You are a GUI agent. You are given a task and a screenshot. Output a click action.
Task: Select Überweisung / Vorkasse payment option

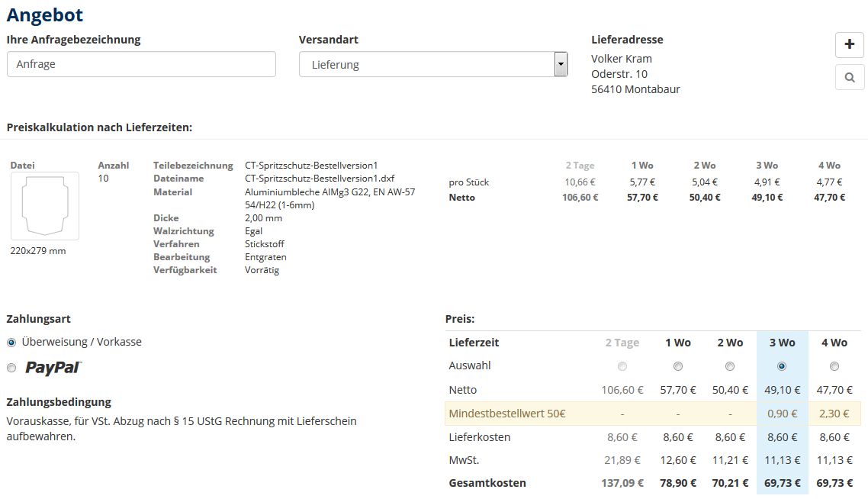[11, 343]
